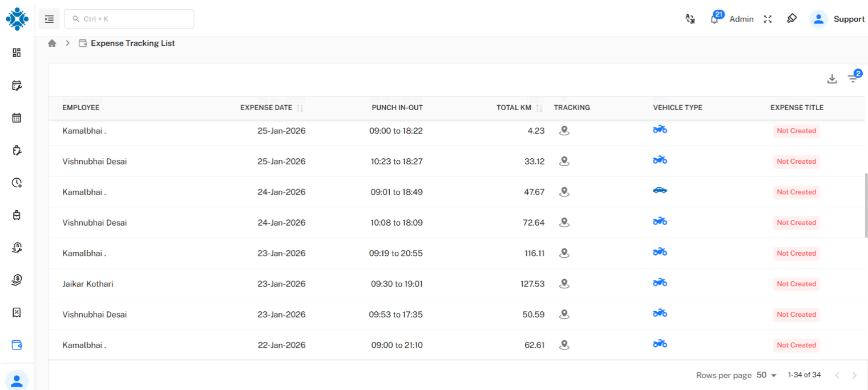Screen dimensions: 868x390
Task: Open hand holding dollar icon in sidebar
Action: (17, 280)
